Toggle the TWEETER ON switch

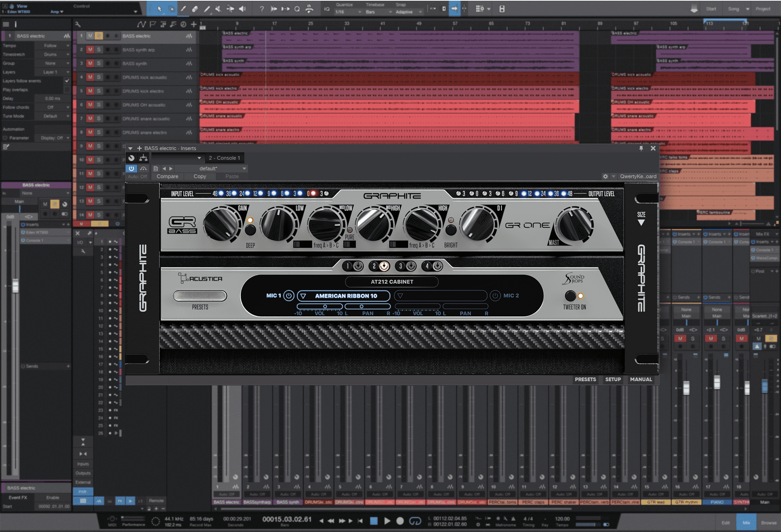tap(571, 296)
